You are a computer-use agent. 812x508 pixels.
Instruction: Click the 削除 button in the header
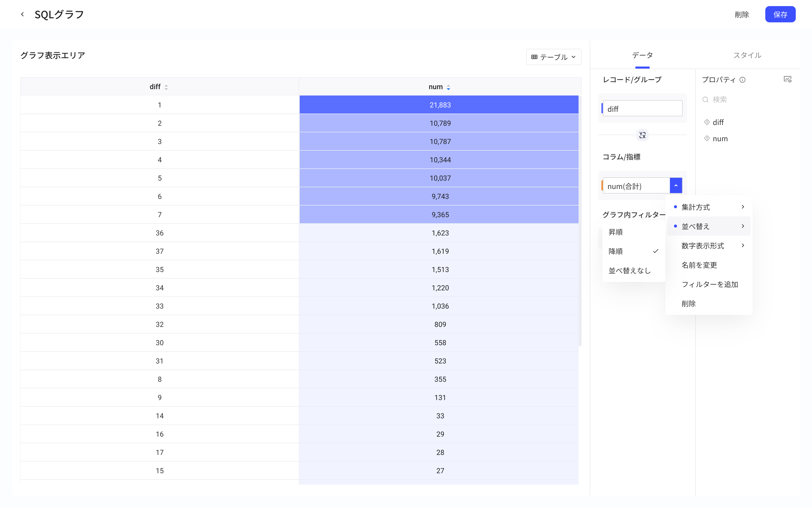coord(741,14)
